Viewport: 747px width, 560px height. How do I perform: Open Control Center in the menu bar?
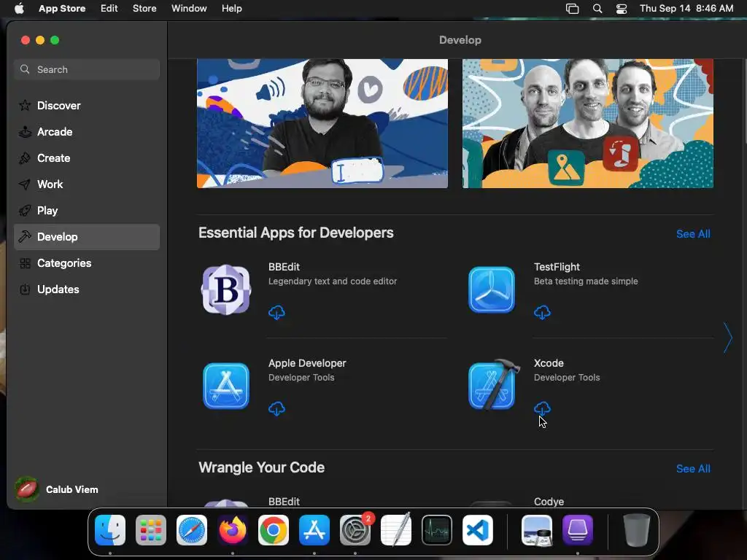[622, 9]
